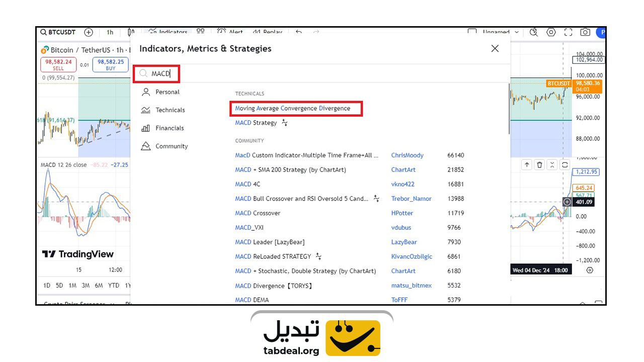This screenshot has width=644, height=362.
Task: Select the MACD Crossover script
Action: pyautogui.click(x=258, y=213)
